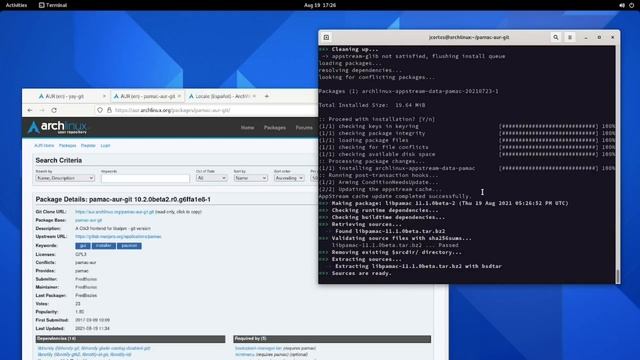Image resolution: width=640 pixels, height=360 pixels.
Task: Close the pamac-aur-git browser tab
Action: click(179, 96)
